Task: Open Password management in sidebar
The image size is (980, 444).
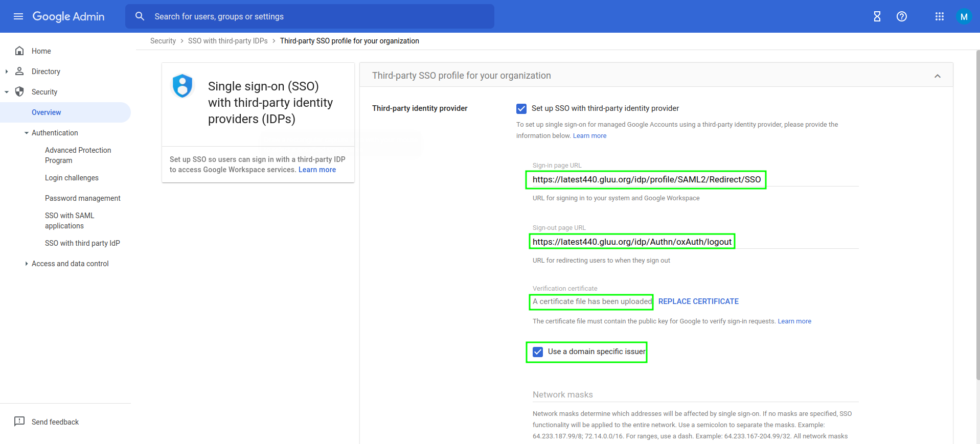Action: click(82, 198)
